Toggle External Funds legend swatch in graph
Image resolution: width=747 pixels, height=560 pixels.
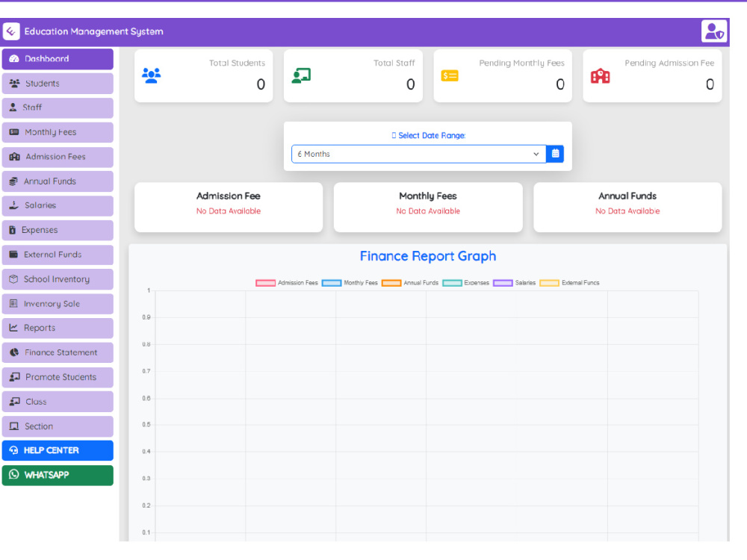click(x=549, y=283)
